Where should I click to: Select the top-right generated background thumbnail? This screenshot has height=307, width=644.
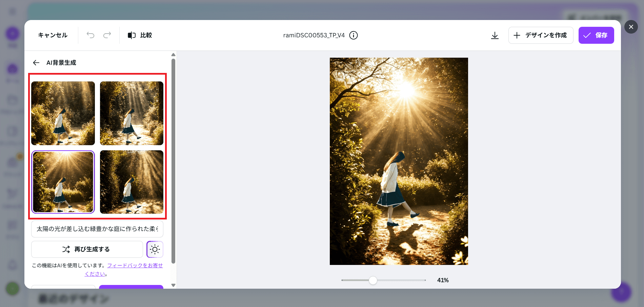pyautogui.click(x=132, y=113)
